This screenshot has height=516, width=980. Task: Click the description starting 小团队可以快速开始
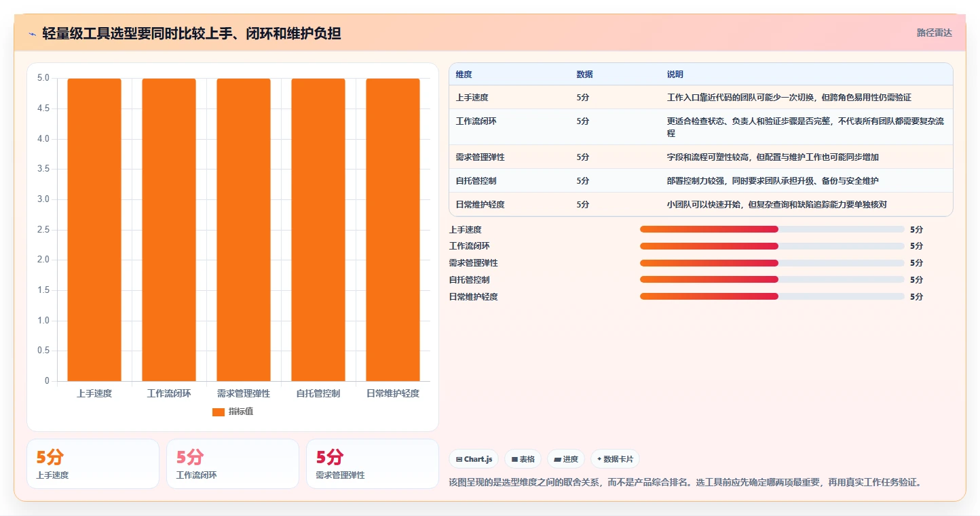[777, 205]
